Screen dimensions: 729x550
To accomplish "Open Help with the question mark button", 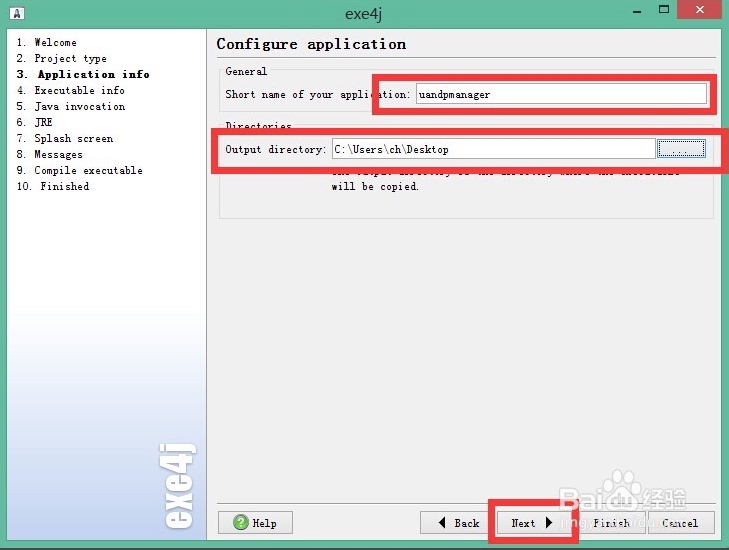I will pos(255,523).
